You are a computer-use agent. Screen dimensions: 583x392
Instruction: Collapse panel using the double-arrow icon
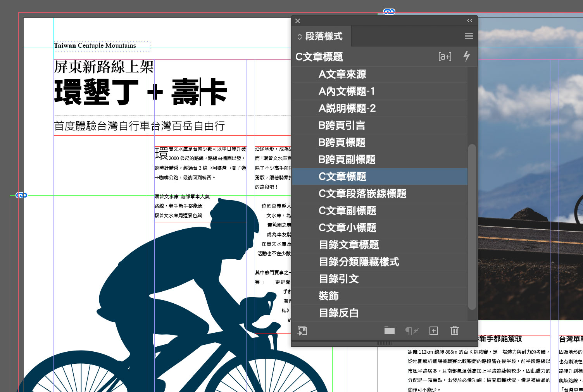[469, 21]
